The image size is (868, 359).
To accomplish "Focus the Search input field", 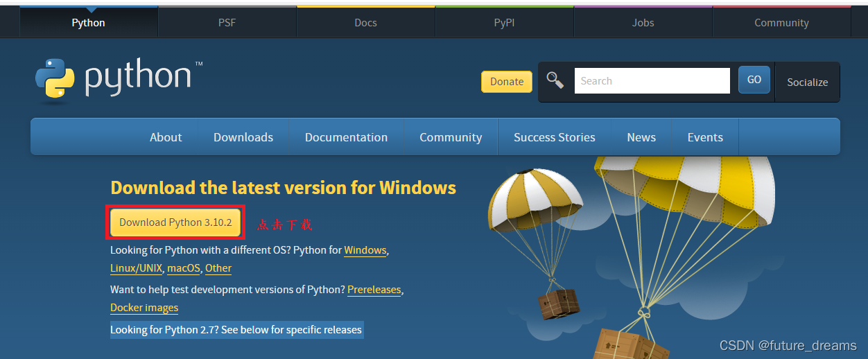I will coord(652,80).
